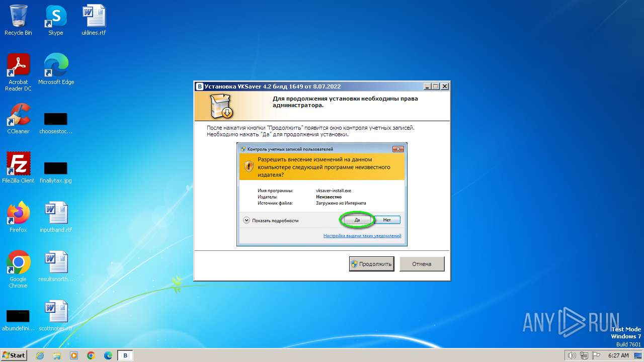This screenshot has width=644, height=362.
Task: Open the File Explorer taskbar icon
Action: 57,355
